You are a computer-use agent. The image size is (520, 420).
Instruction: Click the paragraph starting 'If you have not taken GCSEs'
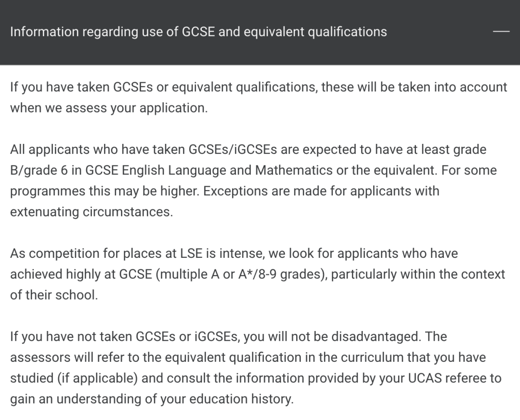(x=256, y=368)
